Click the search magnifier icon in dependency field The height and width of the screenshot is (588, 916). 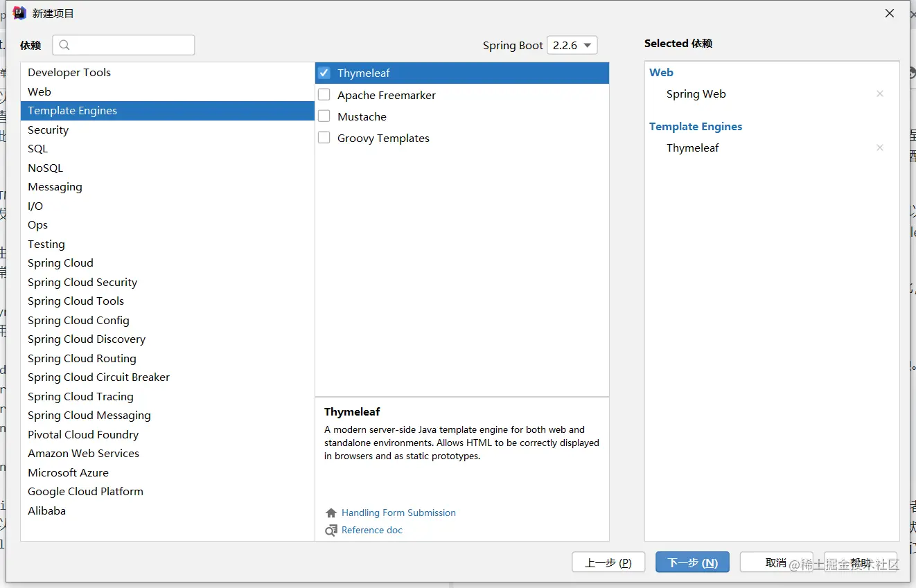64,45
